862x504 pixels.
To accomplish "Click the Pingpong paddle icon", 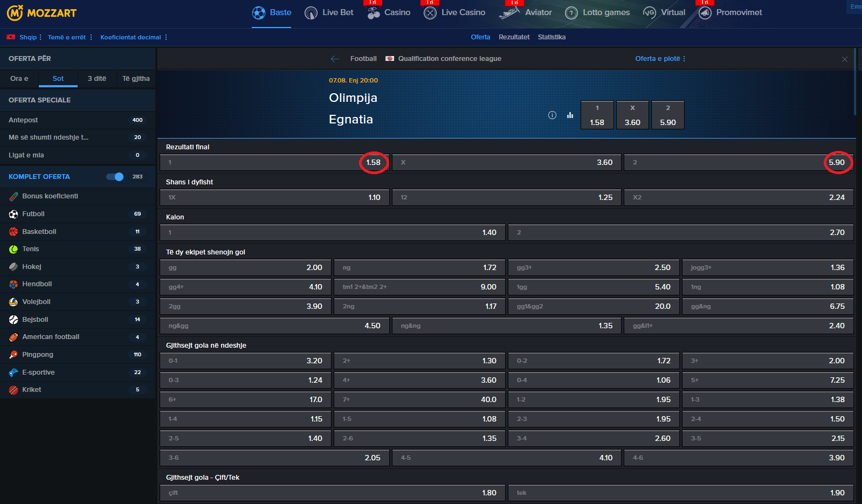I will pos(13,355).
